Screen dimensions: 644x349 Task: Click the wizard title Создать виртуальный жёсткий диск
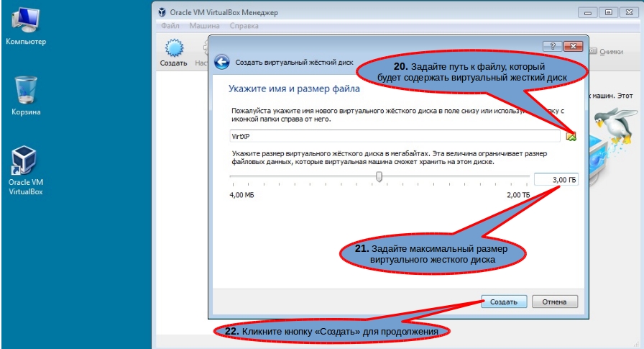point(294,63)
